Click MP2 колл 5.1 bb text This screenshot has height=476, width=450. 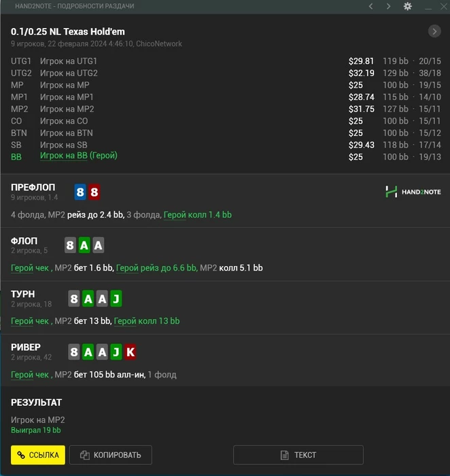coord(232,268)
